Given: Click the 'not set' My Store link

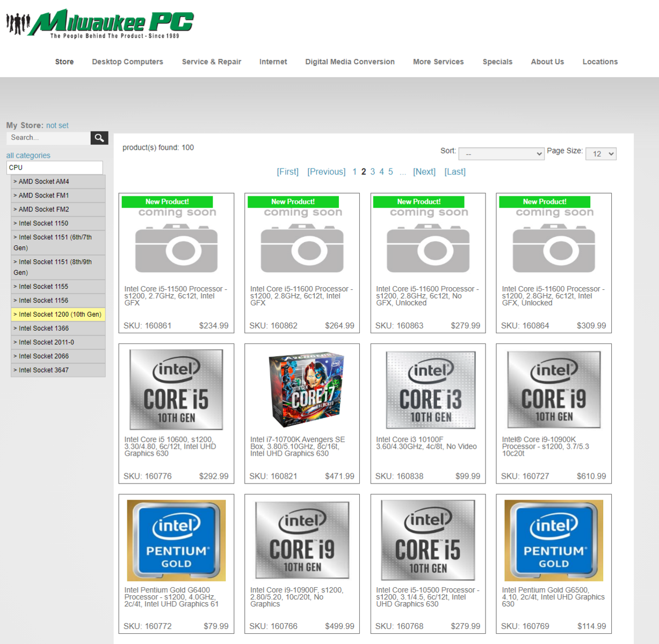Looking at the screenshot, I should click(57, 126).
